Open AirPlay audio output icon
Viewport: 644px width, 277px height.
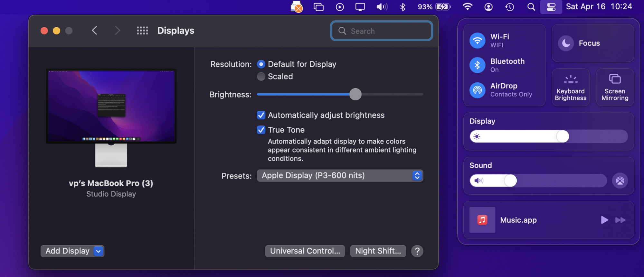point(620,180)
